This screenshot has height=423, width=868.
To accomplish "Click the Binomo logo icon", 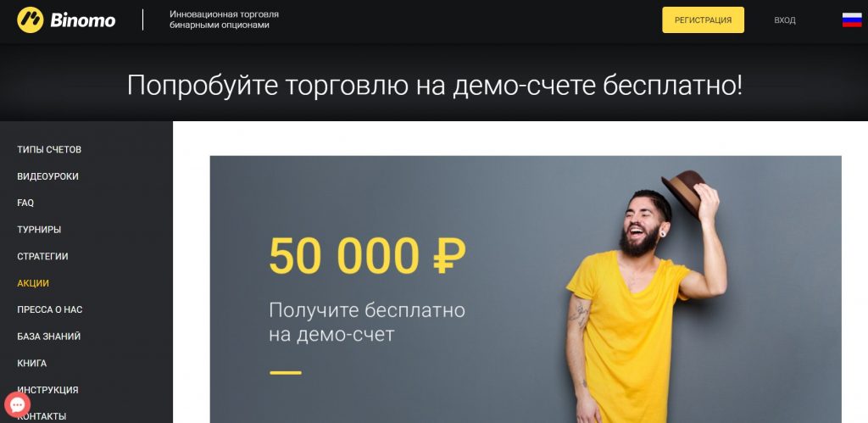I will [30, 20].
